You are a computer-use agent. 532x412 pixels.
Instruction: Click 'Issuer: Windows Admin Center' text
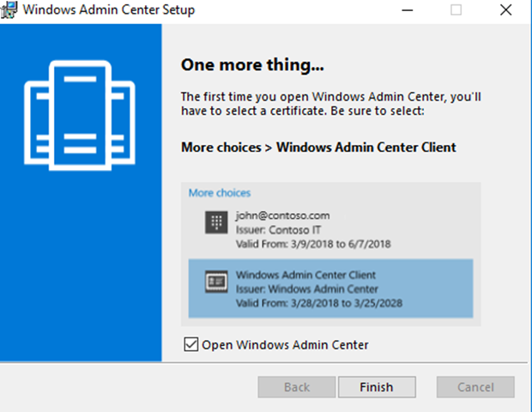307,288
